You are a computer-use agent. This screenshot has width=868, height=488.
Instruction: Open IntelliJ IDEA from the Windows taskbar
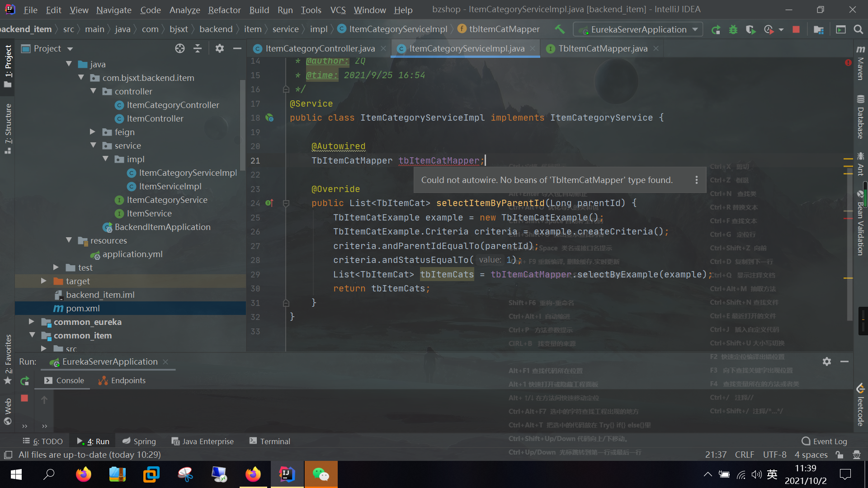tap(287, 474)
